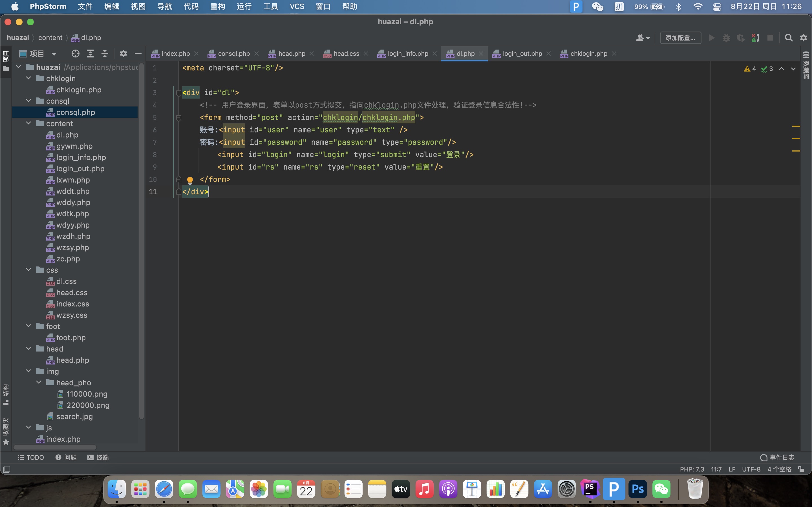Click the Search Everywhere magnifier icon

pyautogui.click(x=789, y=38)
